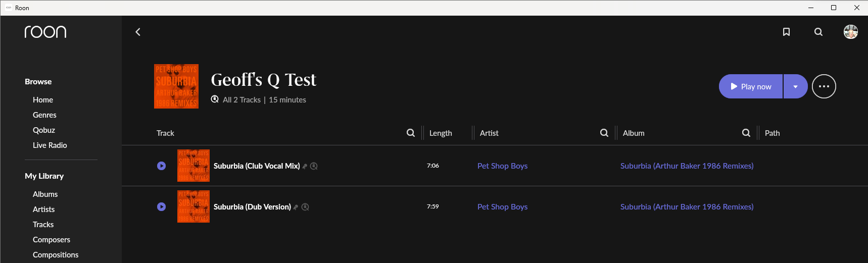Open the user profile avatar
The image size is (868, 263).
[851, 32]
